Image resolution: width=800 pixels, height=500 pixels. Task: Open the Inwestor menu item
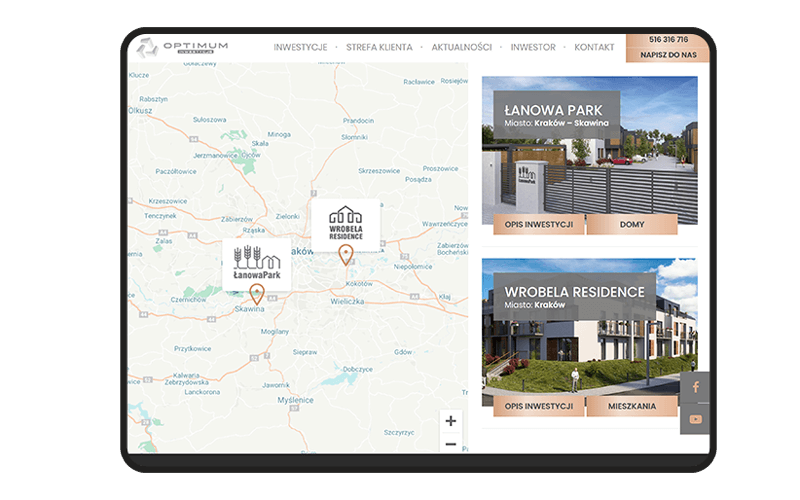[x=533, y=47]
